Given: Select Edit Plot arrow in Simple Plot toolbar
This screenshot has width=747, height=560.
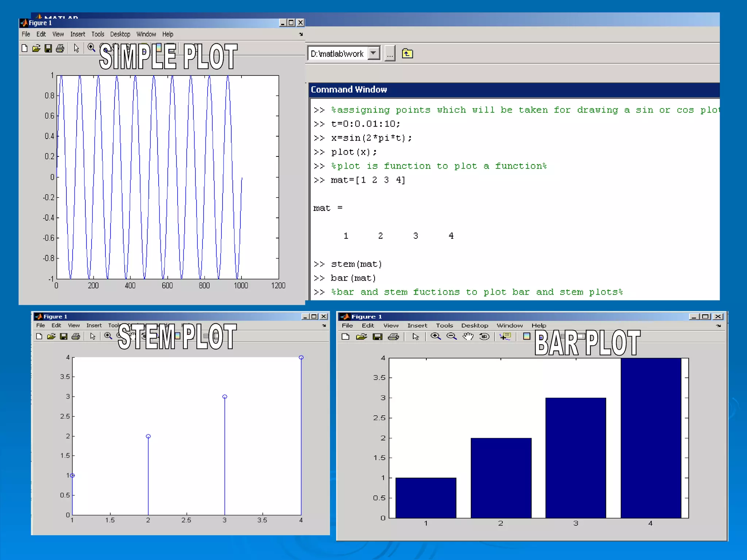Looking at the screenshot, I should (76, 48).
